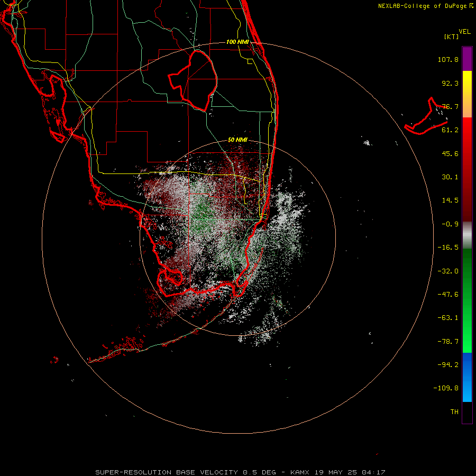Click the TH threshold label

click(x=454, y=412)
